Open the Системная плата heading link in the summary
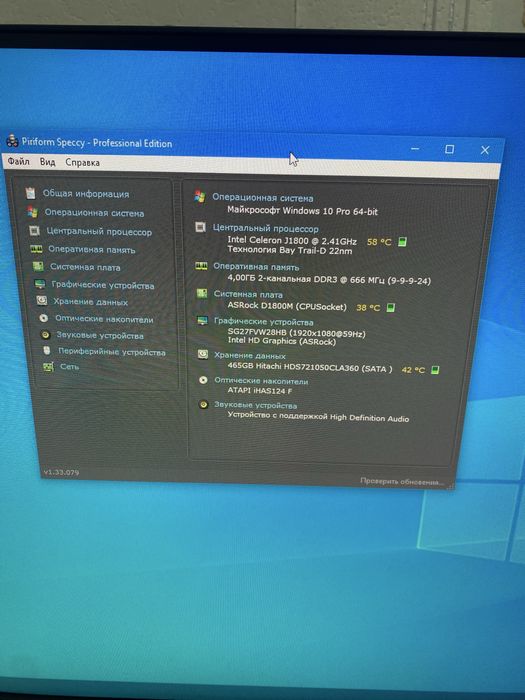 (248, 294)
